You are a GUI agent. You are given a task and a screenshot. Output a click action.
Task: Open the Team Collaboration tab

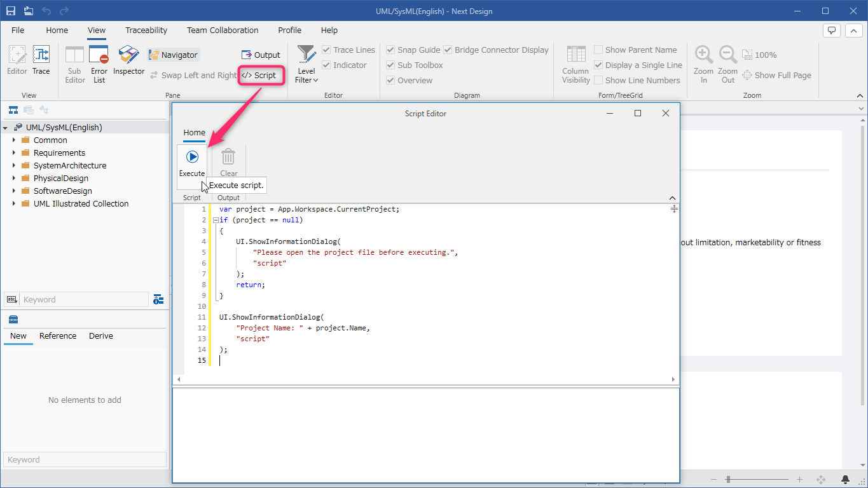click(223, 30)
